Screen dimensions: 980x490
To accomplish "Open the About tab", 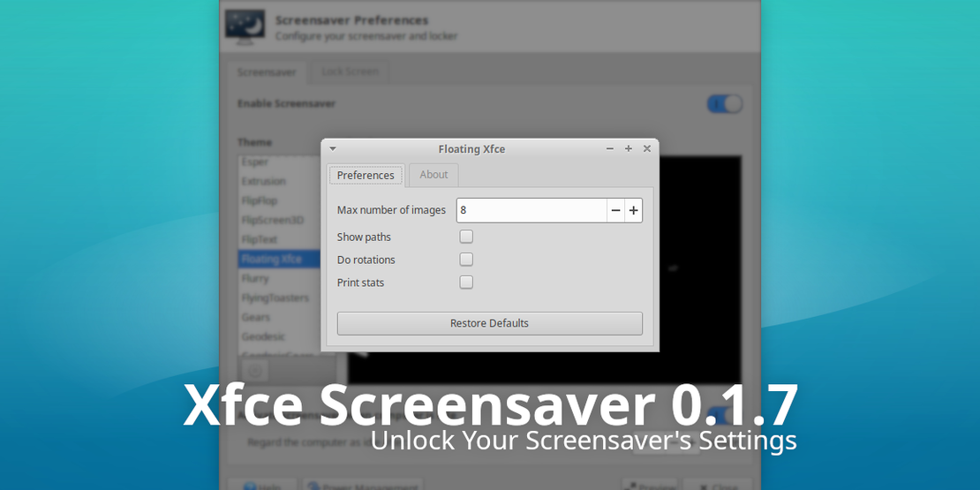I will tap(433, 175).
